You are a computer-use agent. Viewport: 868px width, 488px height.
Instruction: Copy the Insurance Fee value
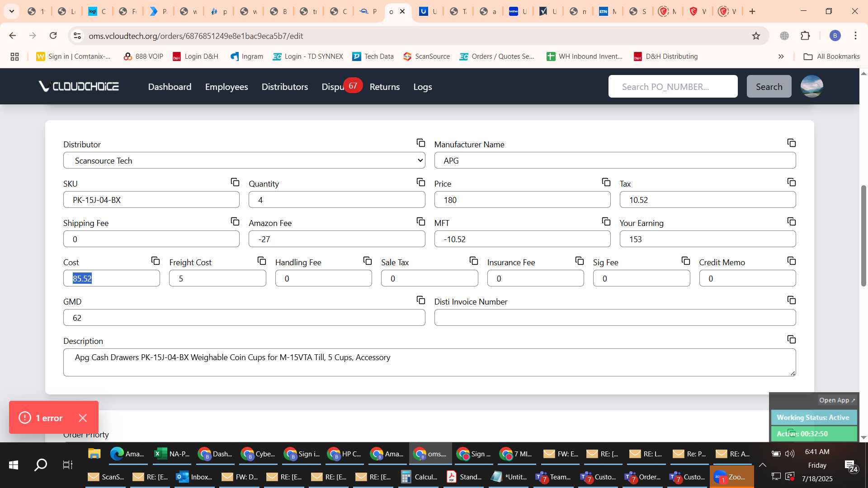pyautogui.click(x=579, y=261)
